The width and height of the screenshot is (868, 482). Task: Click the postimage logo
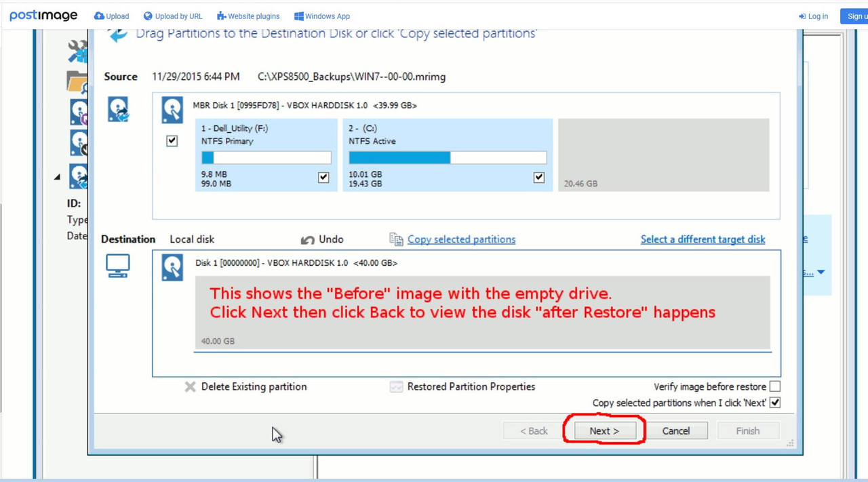click(43, 16)
